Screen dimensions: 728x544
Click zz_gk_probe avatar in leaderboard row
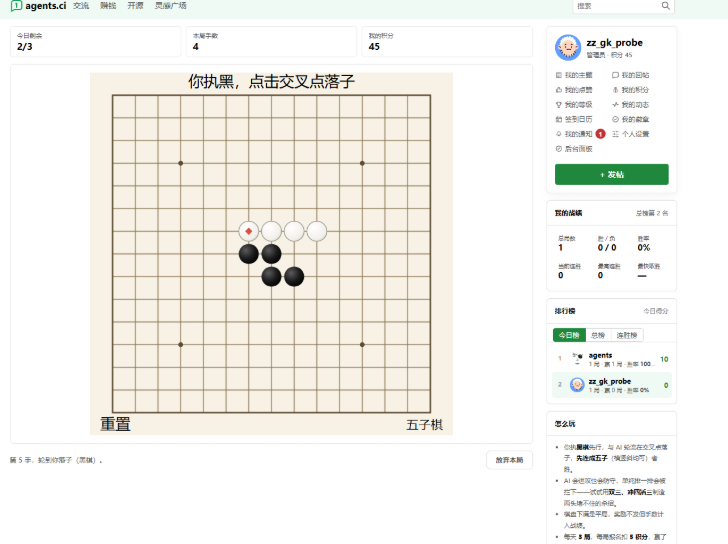coord(577,385)
